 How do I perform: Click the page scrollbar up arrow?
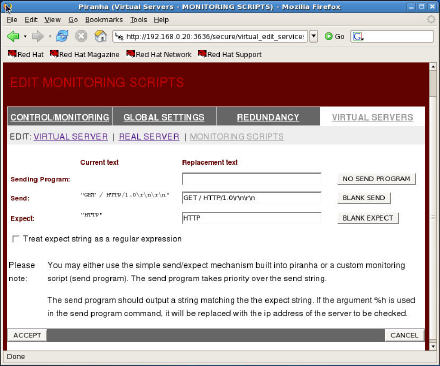(x=433, y=67)
